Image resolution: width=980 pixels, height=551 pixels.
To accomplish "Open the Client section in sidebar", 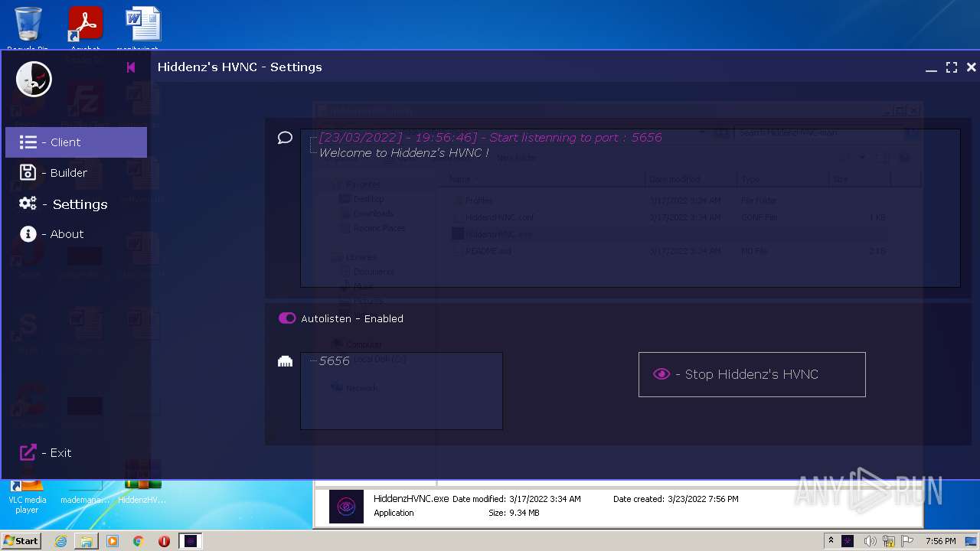I will (x=76, y=142).
